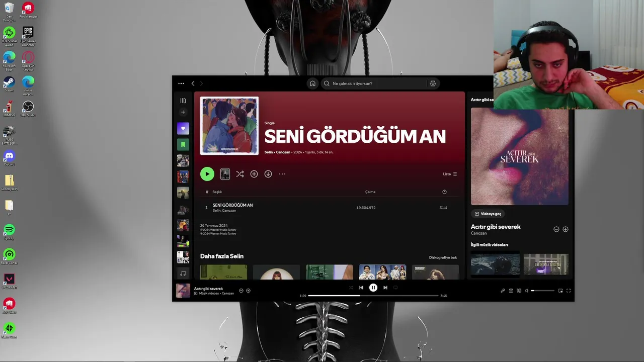Image resolution: width=644 pixels, height=362 pixels.
Task: Go back with the left arrow in Spotify
Action: (193, 83)
